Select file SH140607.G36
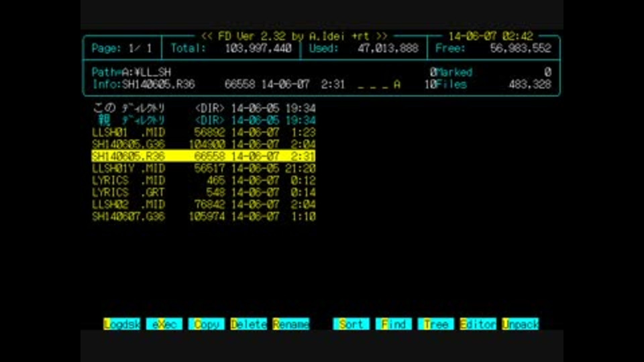The width and height of the screenshot is (644, 362). point(204,217)
